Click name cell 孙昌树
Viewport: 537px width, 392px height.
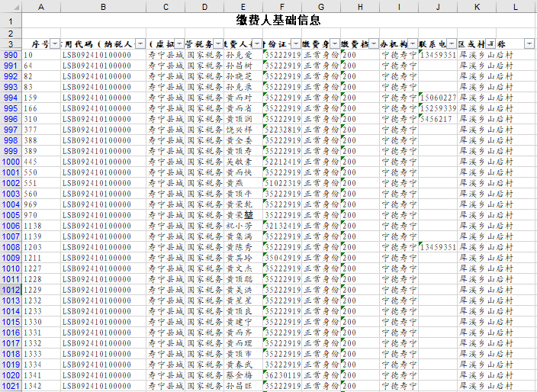click(x=243, y=66)
